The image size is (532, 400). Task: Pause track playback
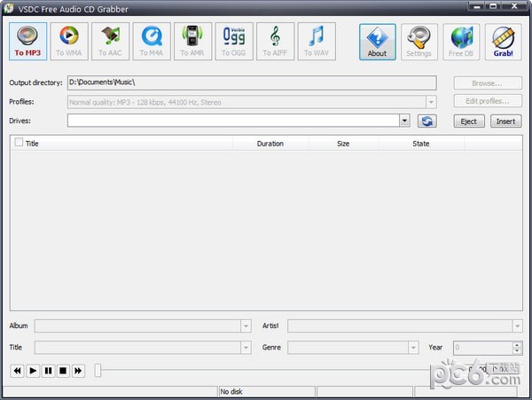(x=48, y=371)
